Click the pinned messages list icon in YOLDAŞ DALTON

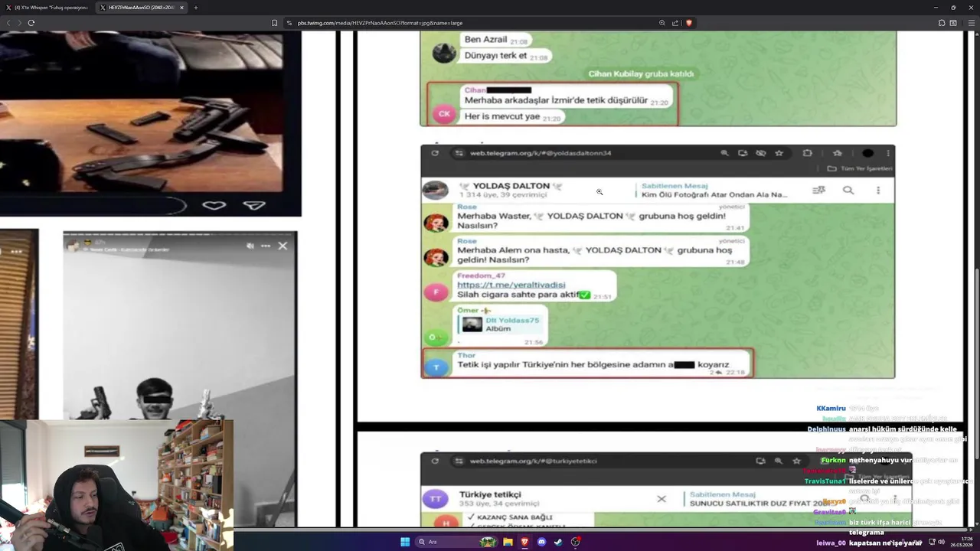pos(818,191)
